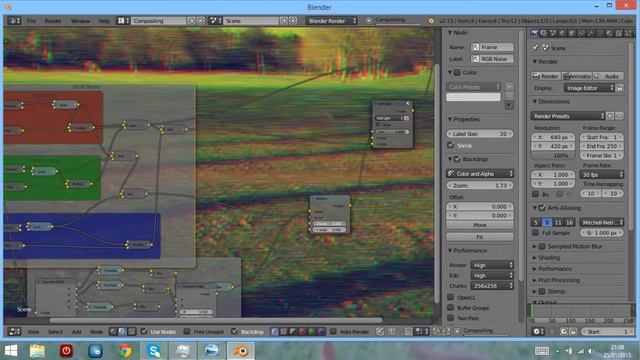This screenshot has height=360, width=640.
Task: Toggle the Backdrop checkbox in node header
Action: coord(234,331)
